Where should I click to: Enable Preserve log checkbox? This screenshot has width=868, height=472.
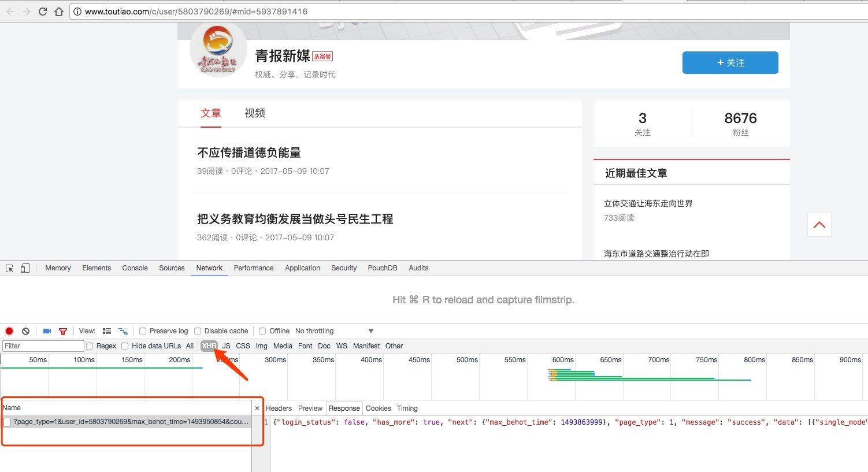[143, 331]
